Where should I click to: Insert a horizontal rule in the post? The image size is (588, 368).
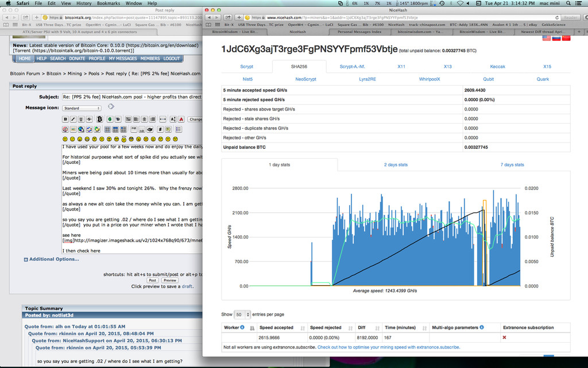[163, 119]
